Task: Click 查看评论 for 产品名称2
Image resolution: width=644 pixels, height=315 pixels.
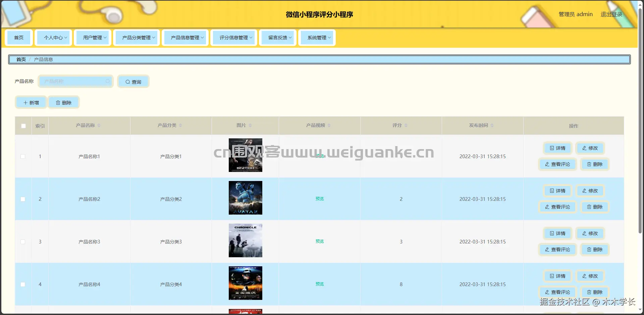Action: (557, 207)
